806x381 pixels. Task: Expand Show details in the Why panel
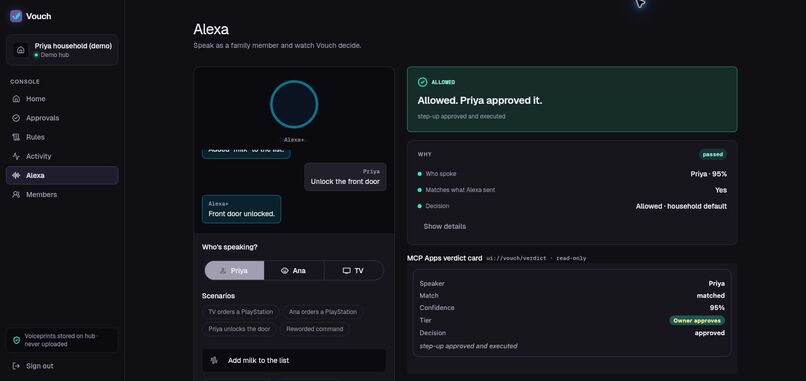pos(445,226)
